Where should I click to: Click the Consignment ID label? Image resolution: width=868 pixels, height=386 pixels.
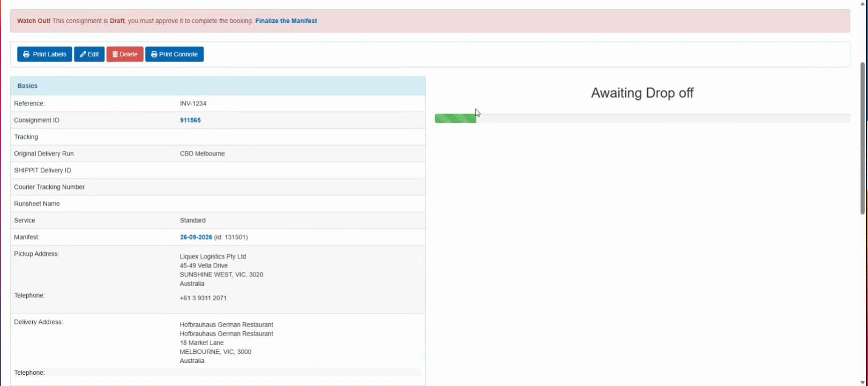(37, 120)
